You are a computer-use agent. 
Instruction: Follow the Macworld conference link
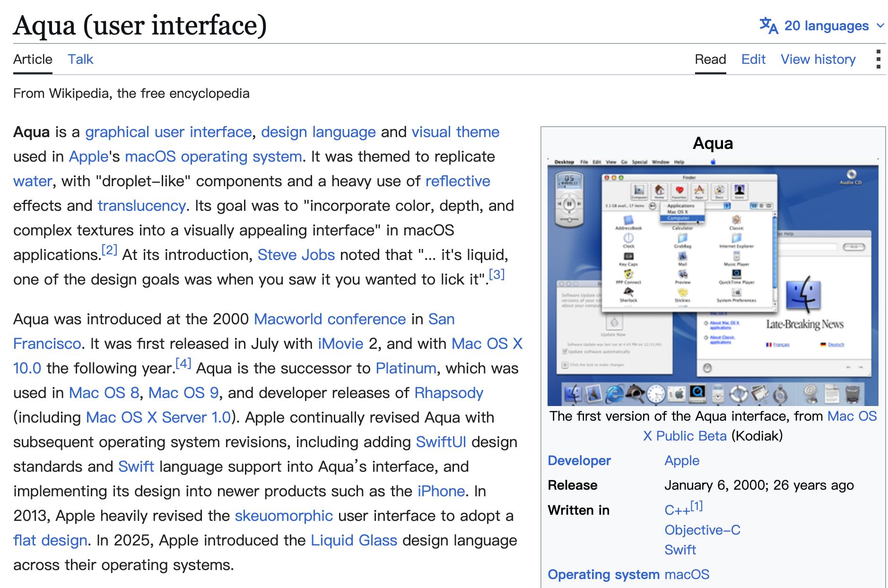(x=330, y=319)
